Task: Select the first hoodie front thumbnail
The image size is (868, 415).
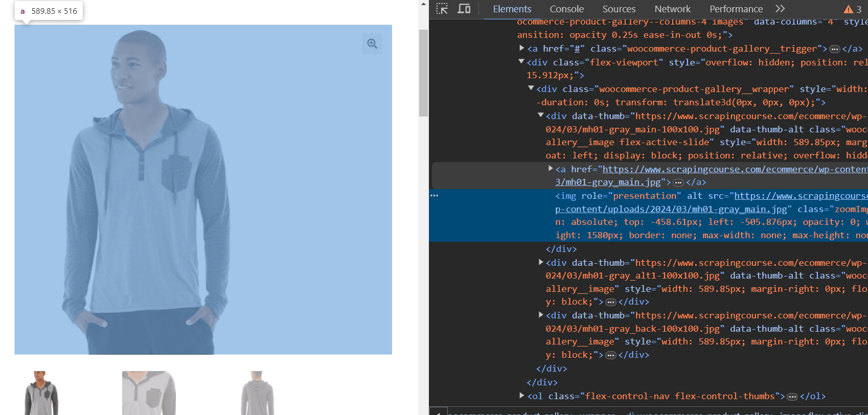Action: tap(41, 393)
